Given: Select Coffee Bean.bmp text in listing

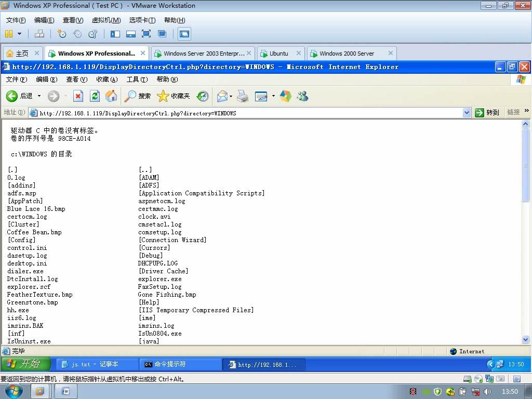Looking at the screenshot, I should (x=34, y=232).
